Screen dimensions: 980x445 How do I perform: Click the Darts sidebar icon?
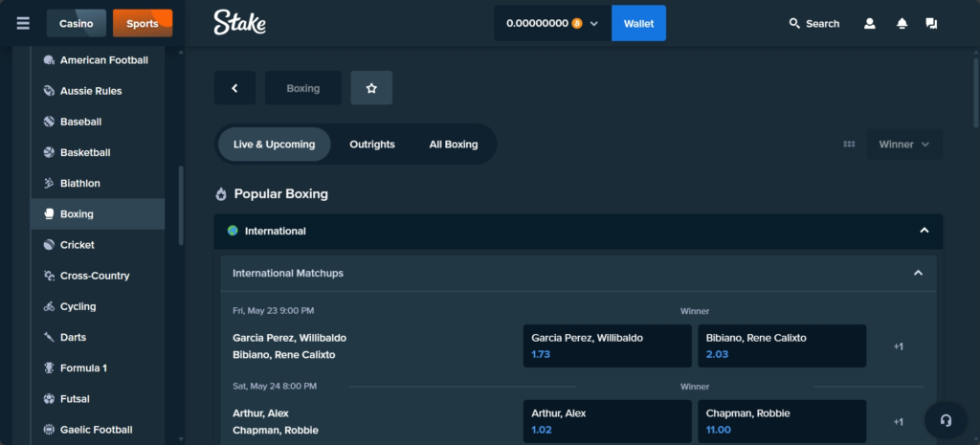pyautogui.click(x=49, y=337)
